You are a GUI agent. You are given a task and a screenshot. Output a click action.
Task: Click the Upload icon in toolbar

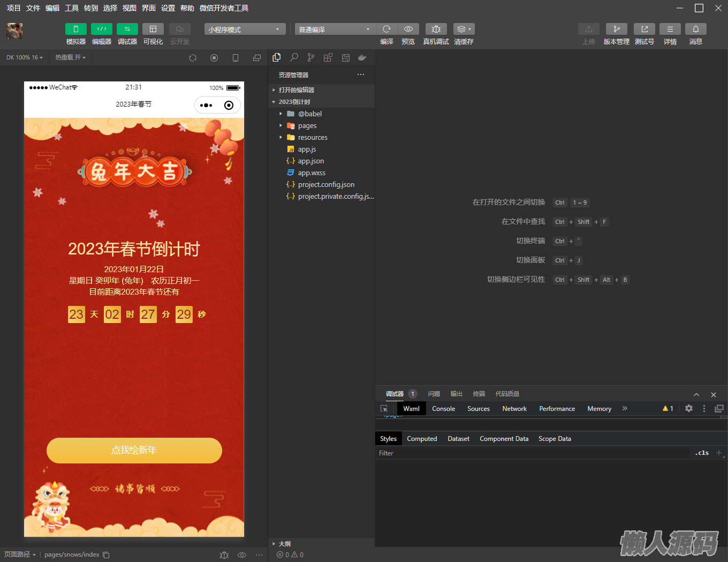tap(588, 29)
